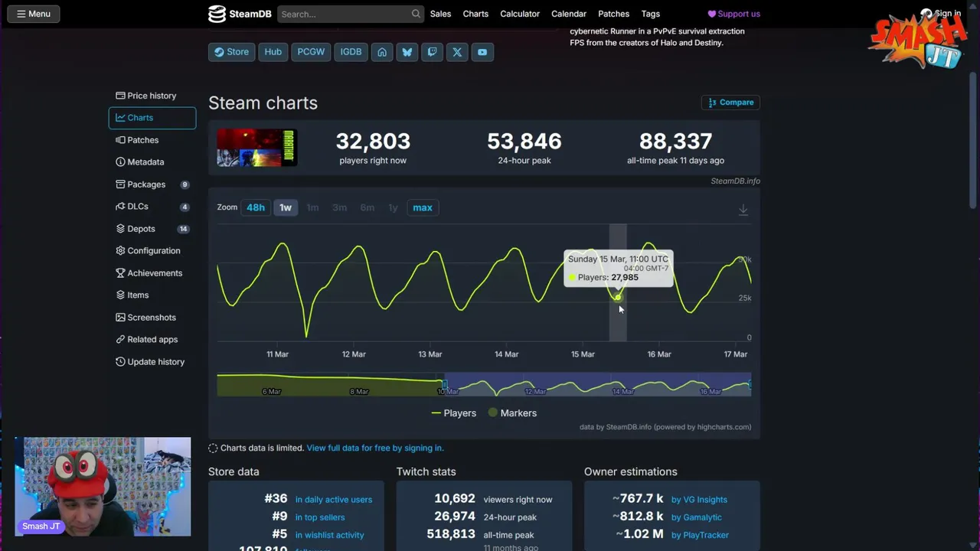
Task: Click 'in wishlist activity' link
Action: click(x=329, y=535)
